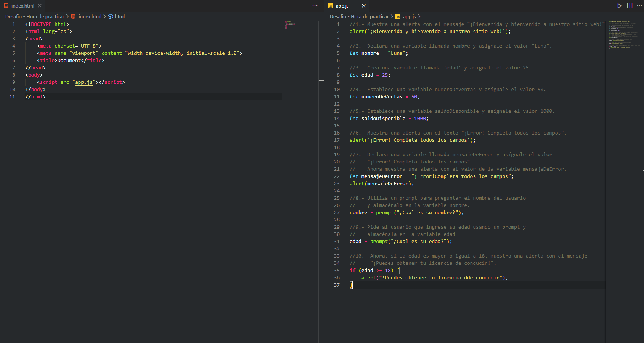Click the alert Error Completa todos line 17
Image resolution: width=644 pixels, height=343 pixels.
(413, 140)
